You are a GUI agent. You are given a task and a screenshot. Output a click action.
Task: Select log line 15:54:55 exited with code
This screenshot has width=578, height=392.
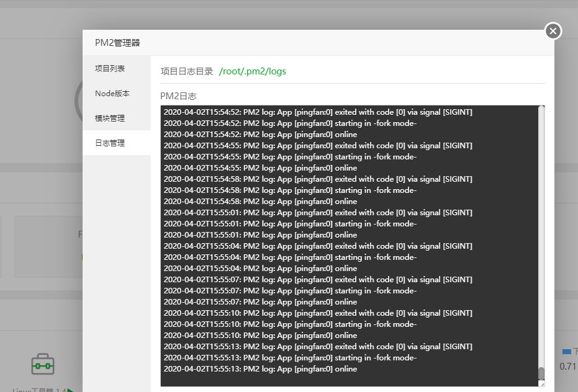pos(318,146)
